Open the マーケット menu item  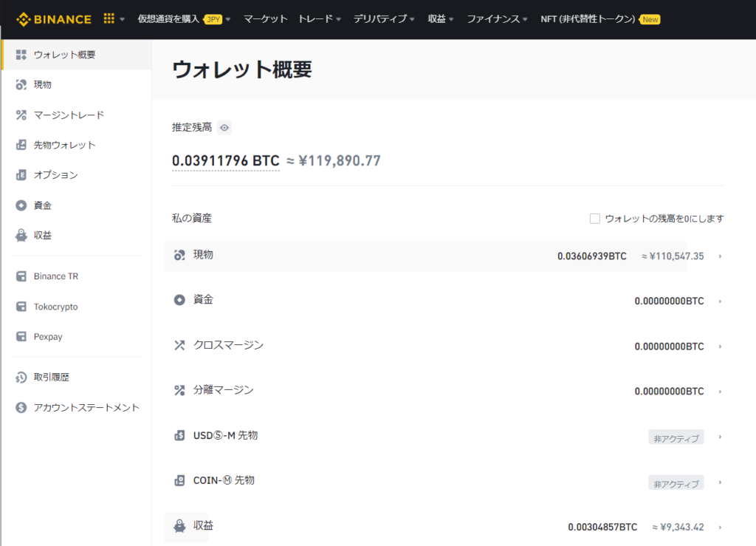(265, 18)
